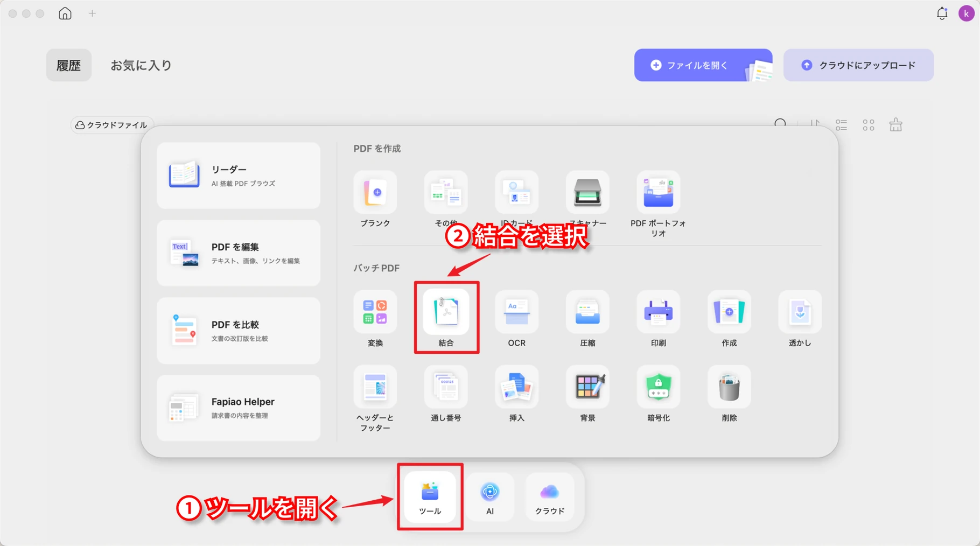Select the 暗号化 encryption tool

[658, 387]
